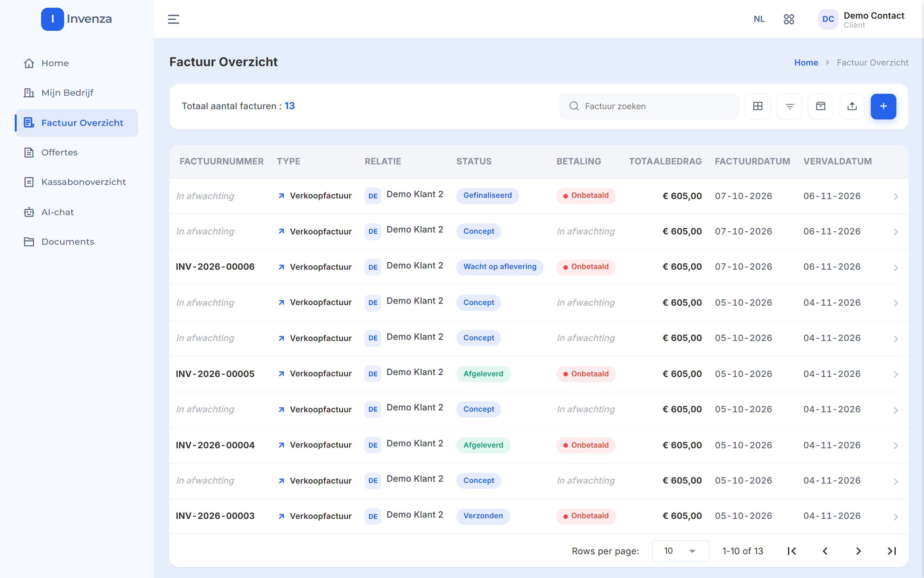This screenshot has height=578, width=924.
Task: Click the Verzonden status badge
Action: (x=483, y=516)
